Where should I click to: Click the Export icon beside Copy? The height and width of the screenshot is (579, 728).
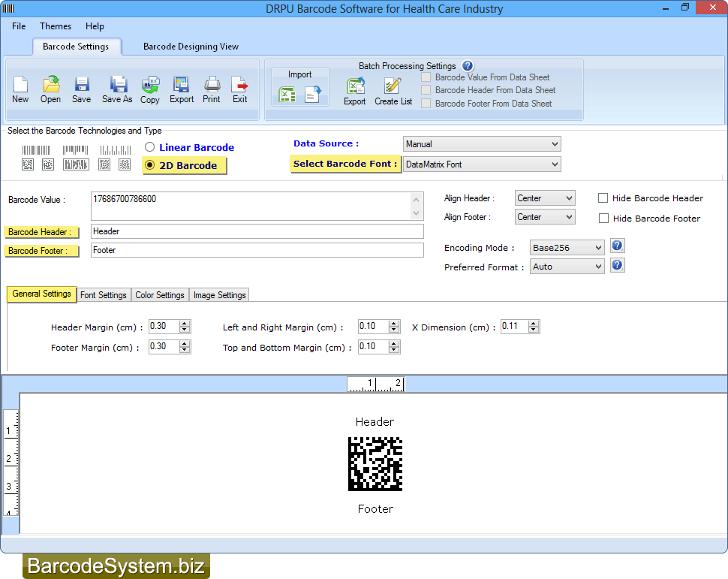tap(181, 85)
